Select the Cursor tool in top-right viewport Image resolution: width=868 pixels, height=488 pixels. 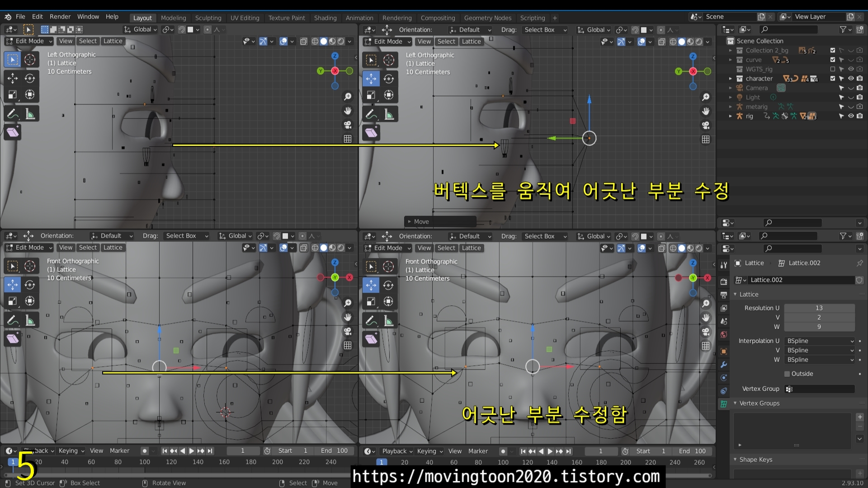tap(388, 60)
